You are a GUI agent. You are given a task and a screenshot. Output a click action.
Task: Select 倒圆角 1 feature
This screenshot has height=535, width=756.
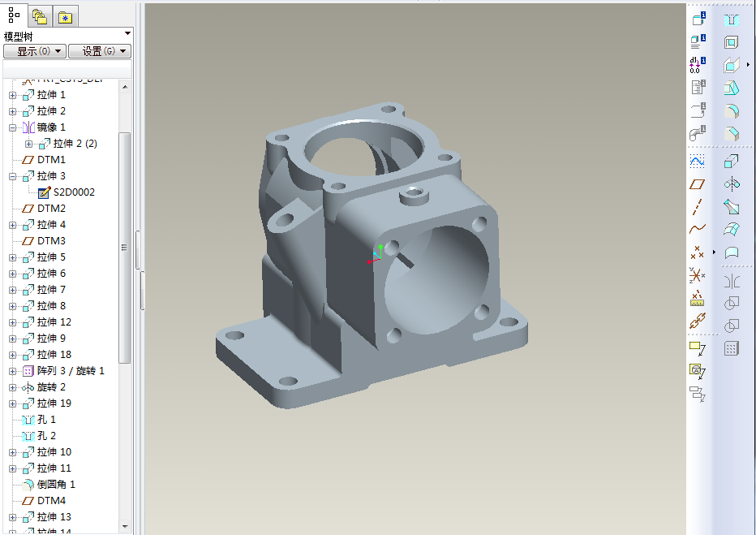point(49,485)
